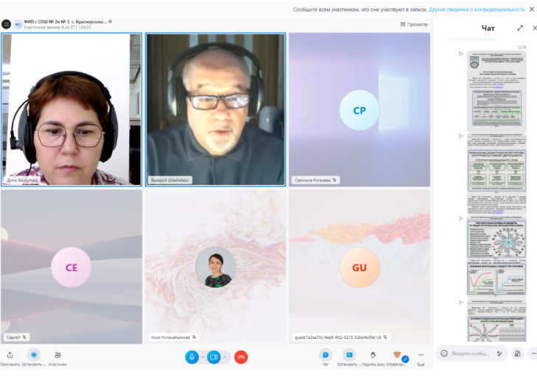The height and width of the screenshot is (392, 537).
Task: Expand microphone options chevron
Action: [x=203, y=357]
